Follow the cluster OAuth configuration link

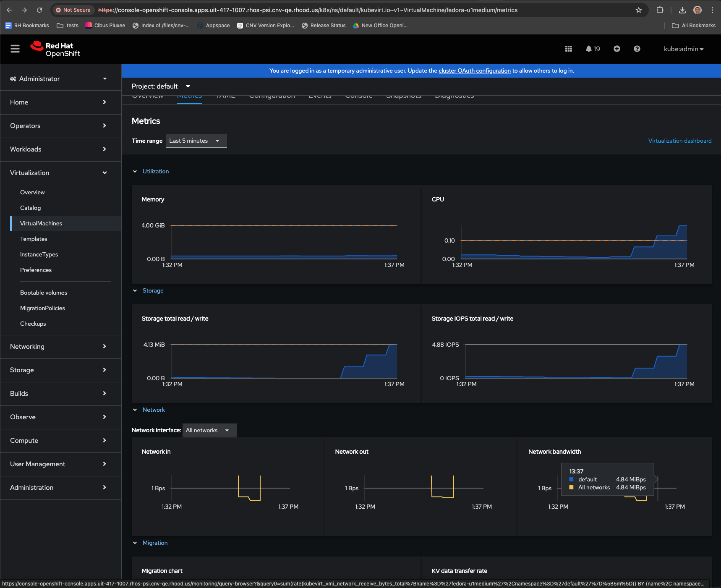pos(474,71)
